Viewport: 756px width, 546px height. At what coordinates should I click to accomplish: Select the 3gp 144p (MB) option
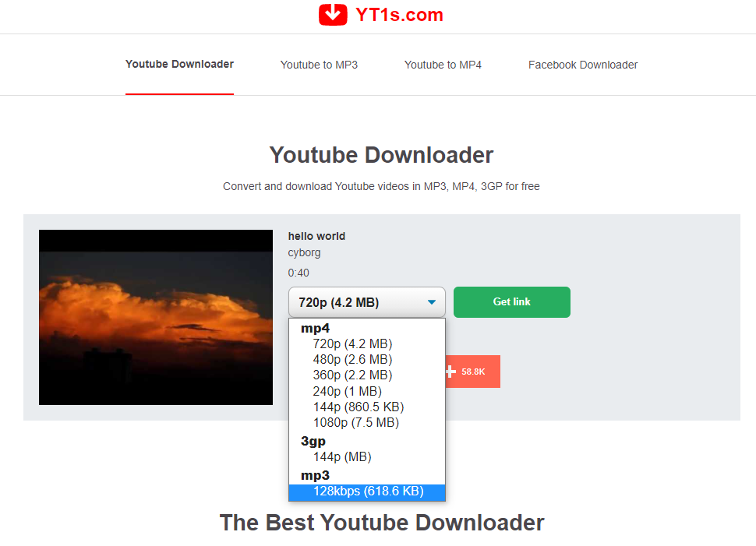click(x=367, y=457)
